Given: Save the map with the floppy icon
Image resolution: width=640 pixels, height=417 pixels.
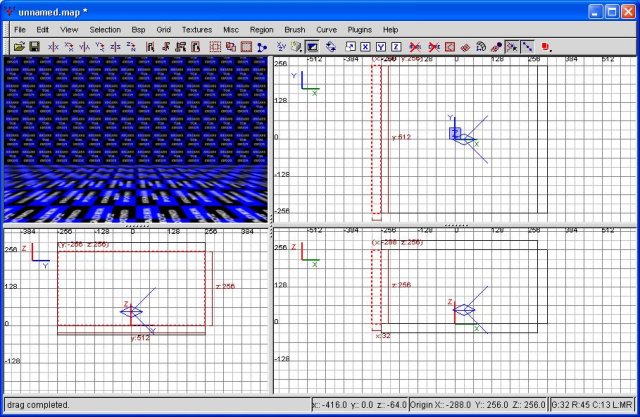Looking at the screenshot, I should click(x=34, y=47).
